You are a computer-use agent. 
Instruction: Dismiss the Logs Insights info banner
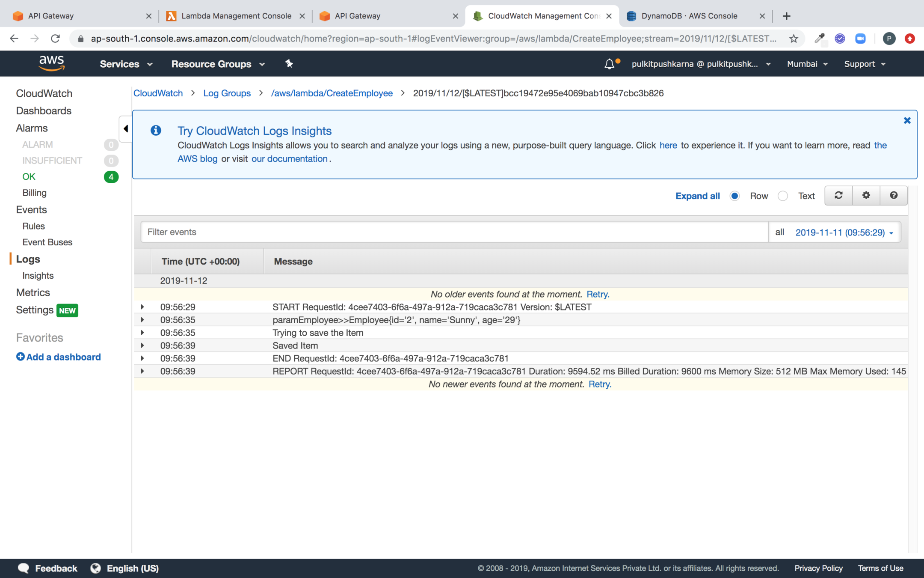coord(907,121)
